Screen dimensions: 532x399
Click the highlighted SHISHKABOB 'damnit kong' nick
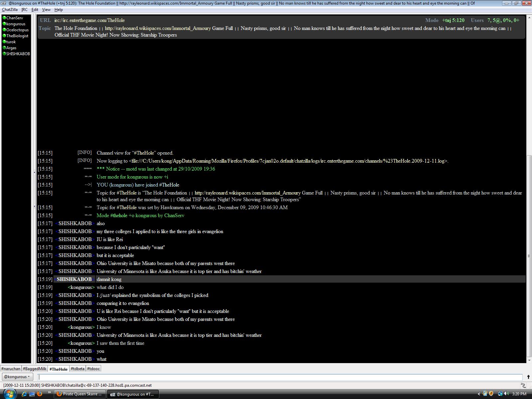pyautogui.click(x=74, y=279)
